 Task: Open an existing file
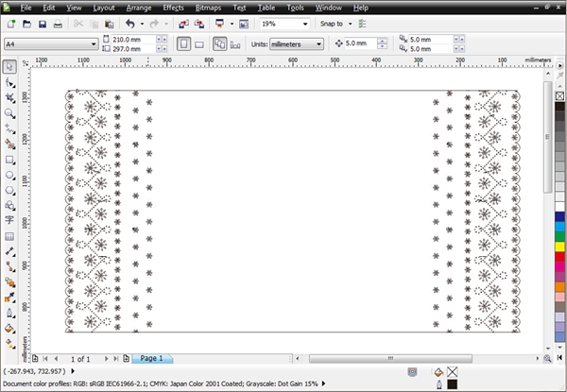pos(26,24)
